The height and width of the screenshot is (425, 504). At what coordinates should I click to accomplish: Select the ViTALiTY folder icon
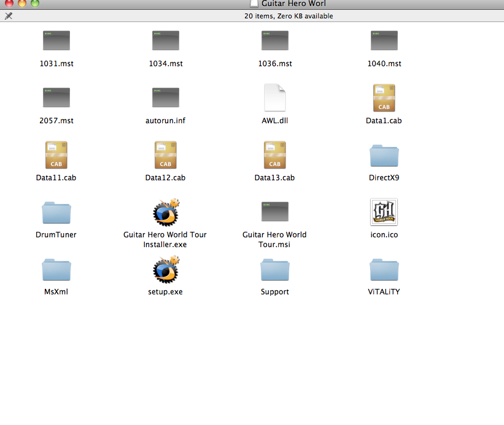tap(384, 270)
